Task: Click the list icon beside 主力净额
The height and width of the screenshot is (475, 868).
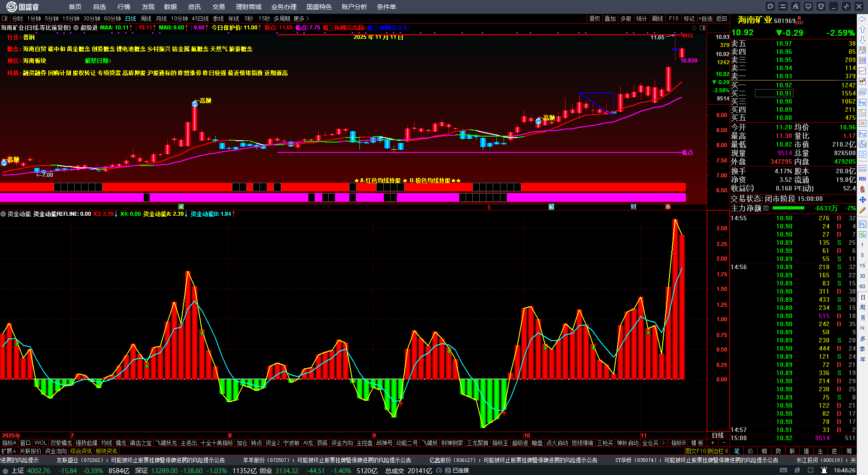Action: [766, 208]
